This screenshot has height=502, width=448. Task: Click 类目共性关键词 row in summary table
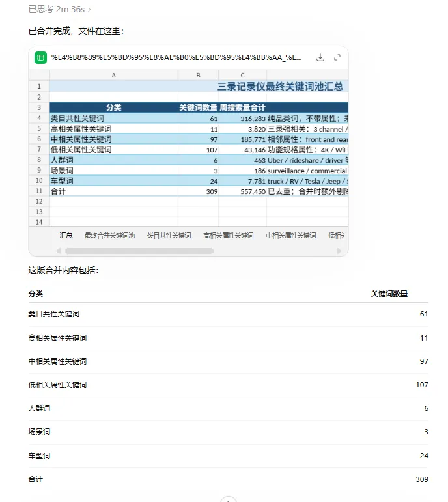point(229,314)
